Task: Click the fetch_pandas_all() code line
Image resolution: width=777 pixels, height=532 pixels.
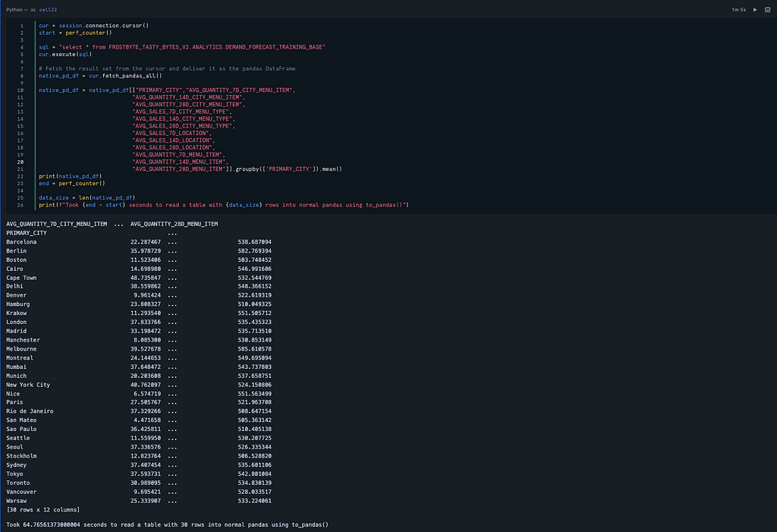Action: tap(100, 76)
